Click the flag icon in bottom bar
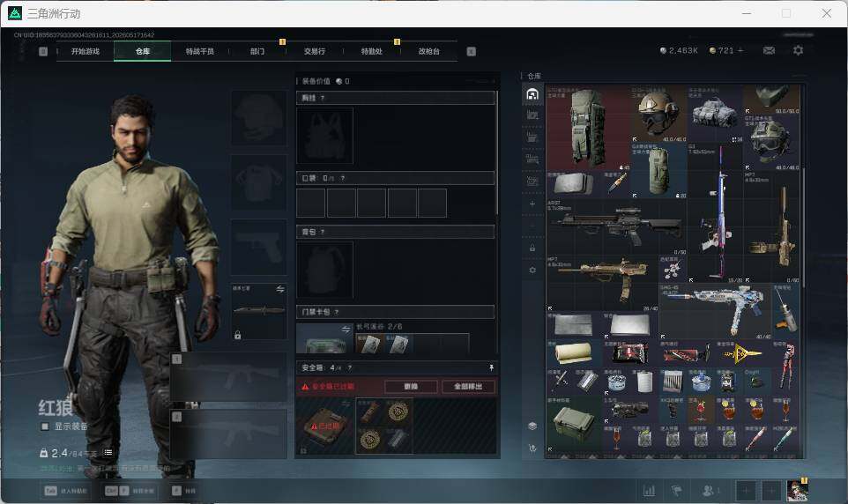 pyautogui.click(x=676, y=491)
